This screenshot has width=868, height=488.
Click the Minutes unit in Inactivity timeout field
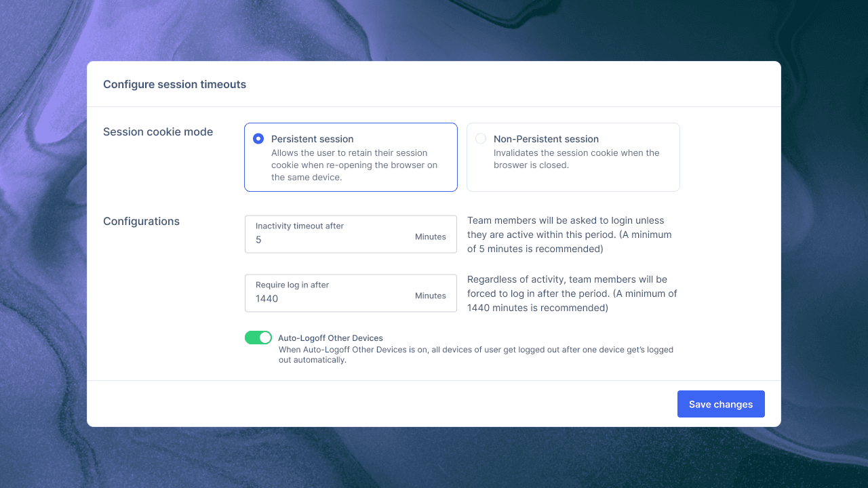[x=430, y=237]
